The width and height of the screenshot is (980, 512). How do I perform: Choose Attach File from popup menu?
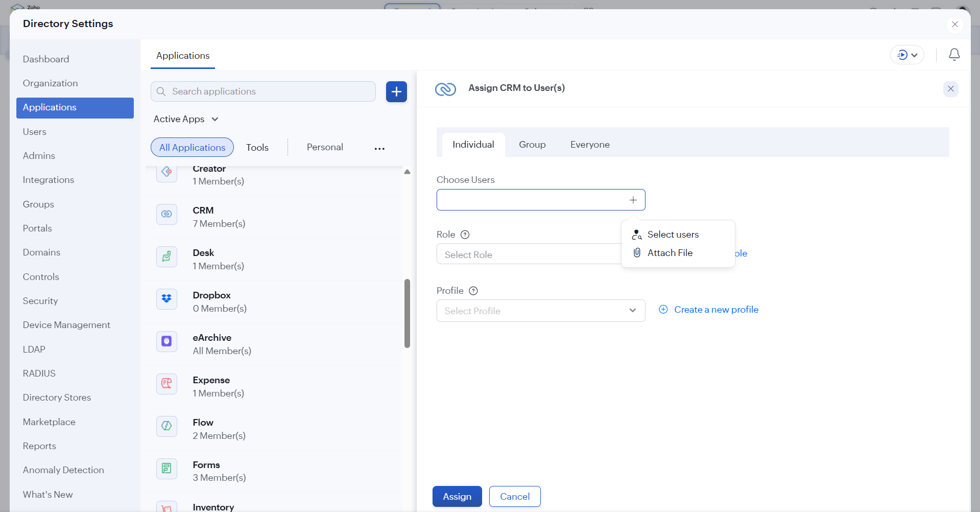pyautogui.click(x=670, y=253)
